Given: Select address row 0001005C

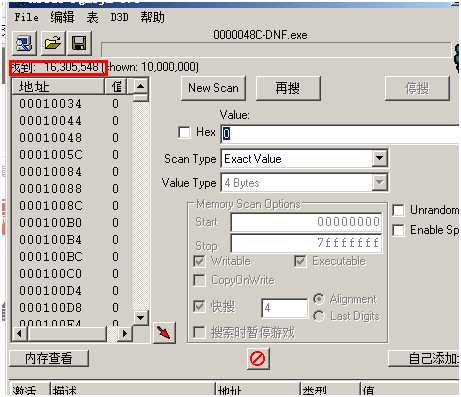Looking at the screenshot, I should click(72, 155).
